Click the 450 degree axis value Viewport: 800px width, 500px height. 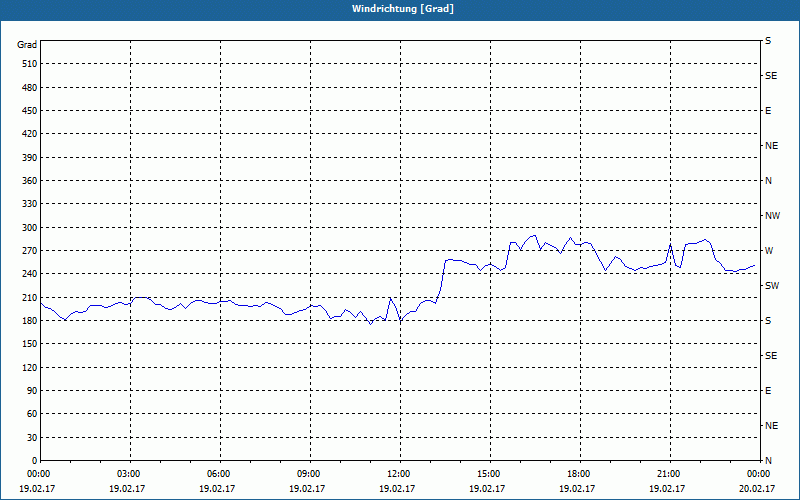click(30, 111)
